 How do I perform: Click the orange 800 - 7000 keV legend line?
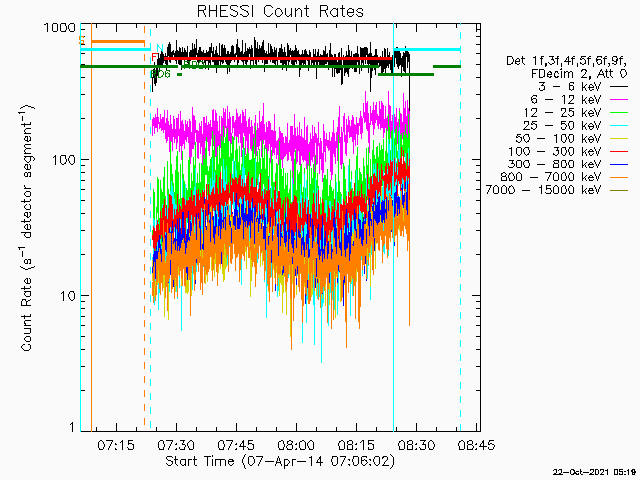[619, 177]
